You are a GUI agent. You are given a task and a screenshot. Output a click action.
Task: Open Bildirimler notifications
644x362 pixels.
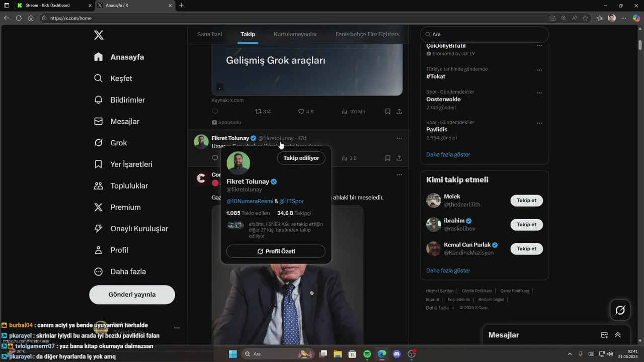tap(120, 100)
